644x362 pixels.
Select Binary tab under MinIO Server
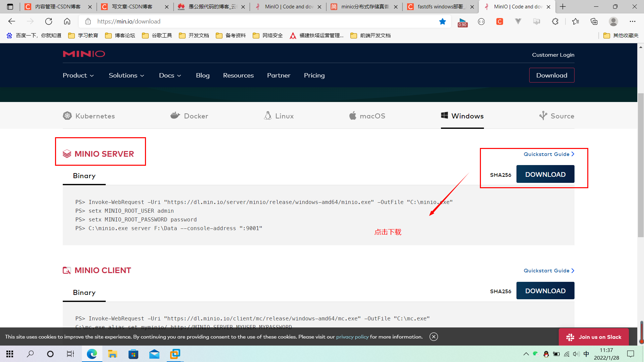84,176
